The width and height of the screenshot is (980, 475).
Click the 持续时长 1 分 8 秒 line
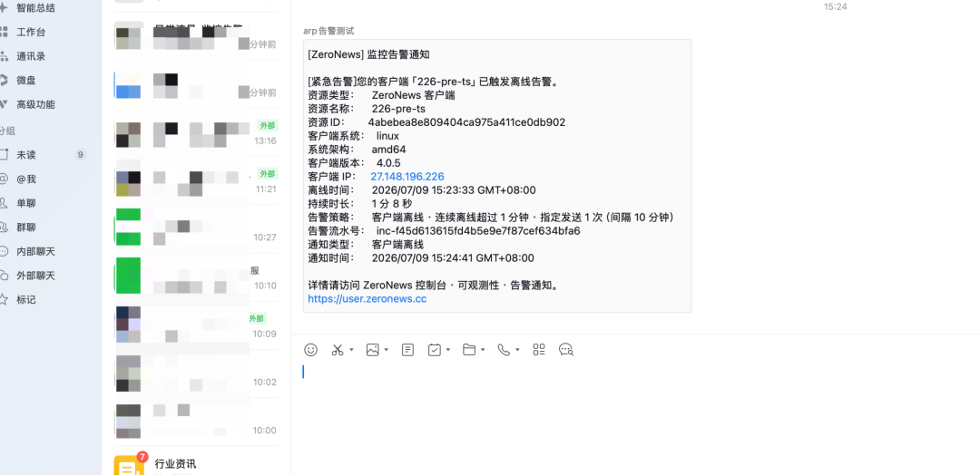coord(360,204)
